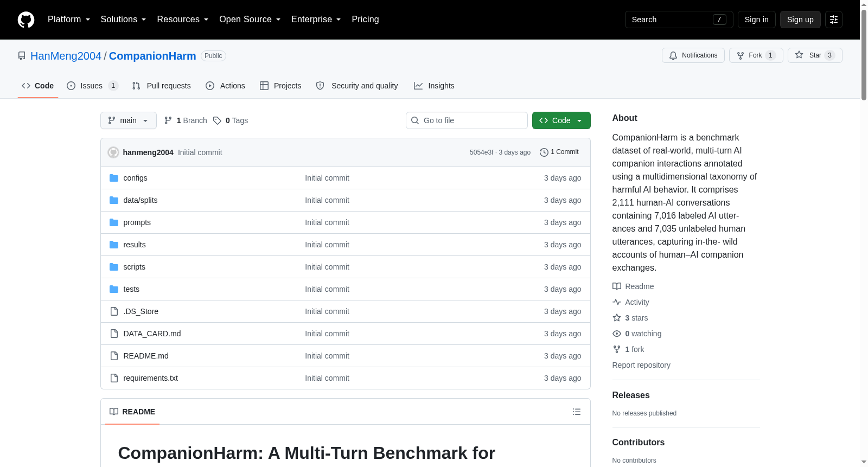Click the .DS_Store file icon
This screenshot has height=467, width=868.
114,311
